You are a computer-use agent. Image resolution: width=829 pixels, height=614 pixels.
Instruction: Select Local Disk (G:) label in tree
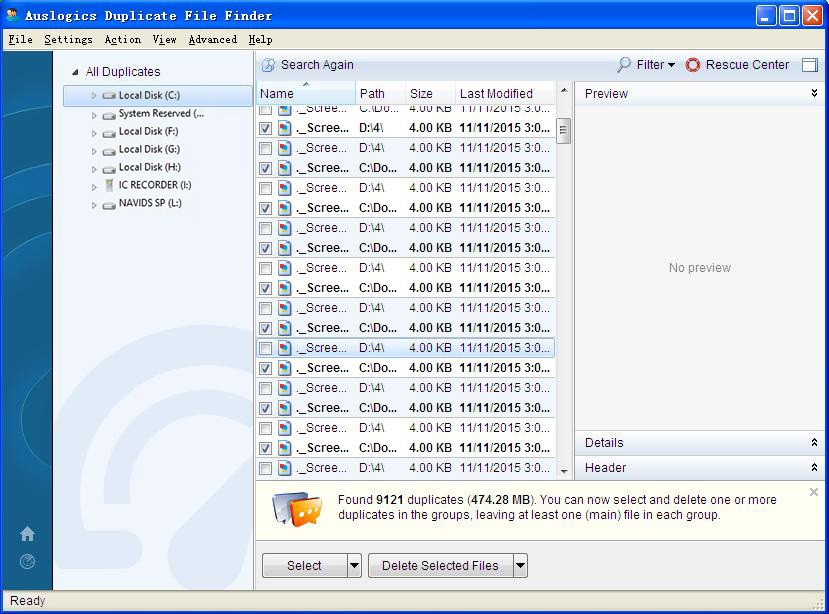149,149
